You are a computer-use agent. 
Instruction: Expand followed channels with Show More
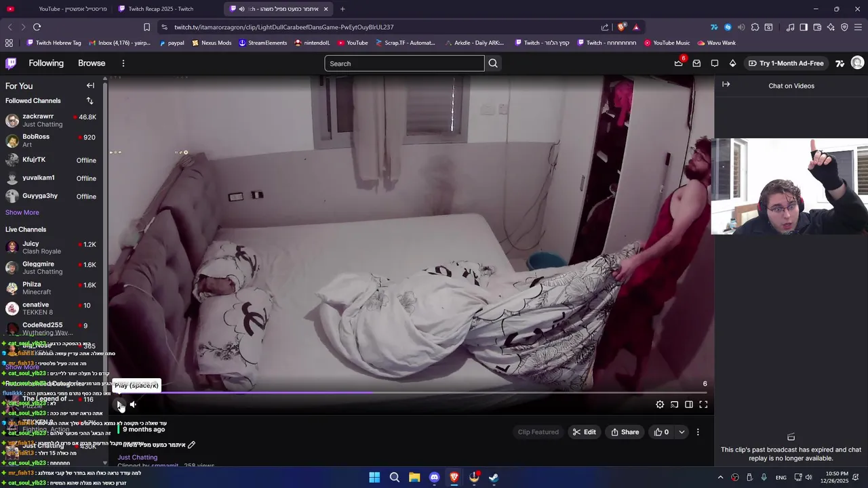22,213
